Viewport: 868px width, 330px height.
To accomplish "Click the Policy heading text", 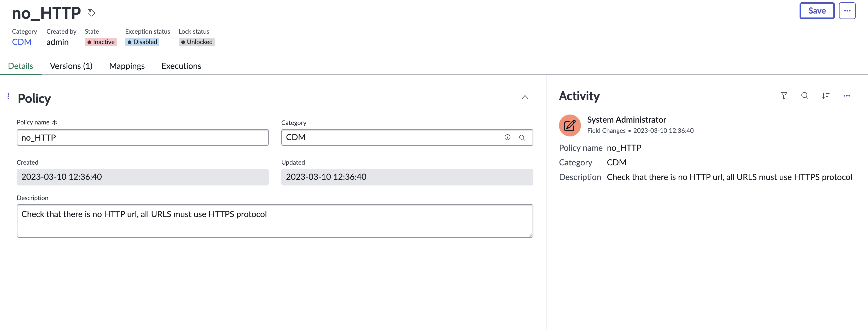I will click(34, 99).
